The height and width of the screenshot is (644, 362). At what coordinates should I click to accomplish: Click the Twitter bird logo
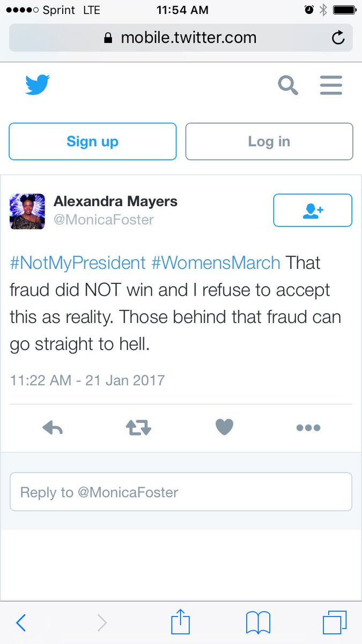coord(38,85)
